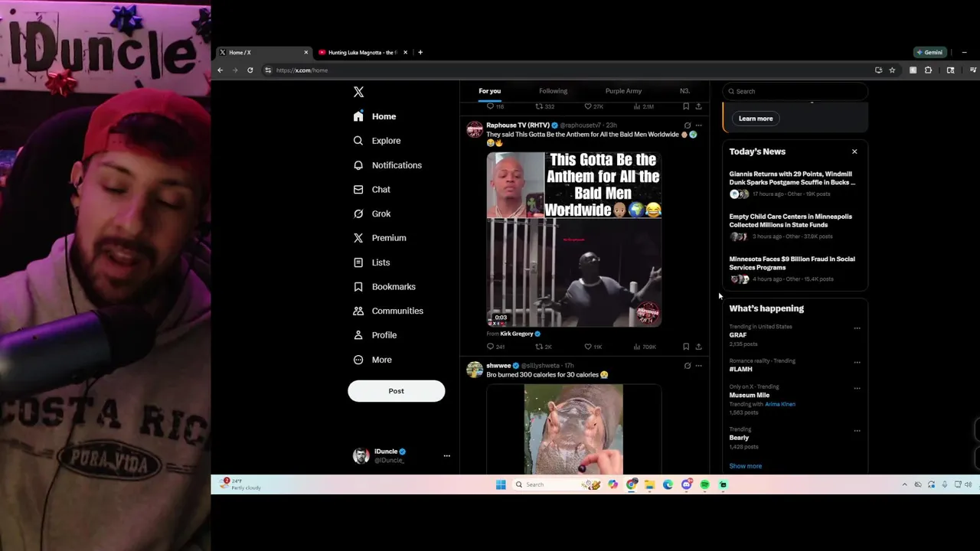Switch to the Purple Army tab
This screenshot has height=551, width=980.
(x=623, y=91)
